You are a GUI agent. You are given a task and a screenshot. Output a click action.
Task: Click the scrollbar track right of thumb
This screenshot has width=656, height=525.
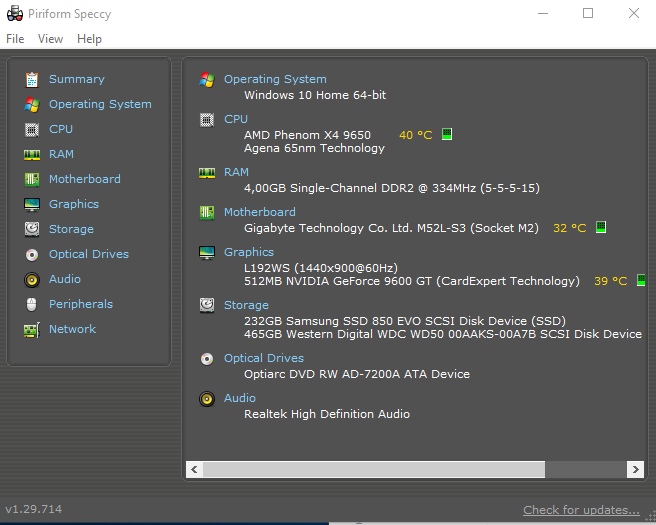tap(586, 469)
